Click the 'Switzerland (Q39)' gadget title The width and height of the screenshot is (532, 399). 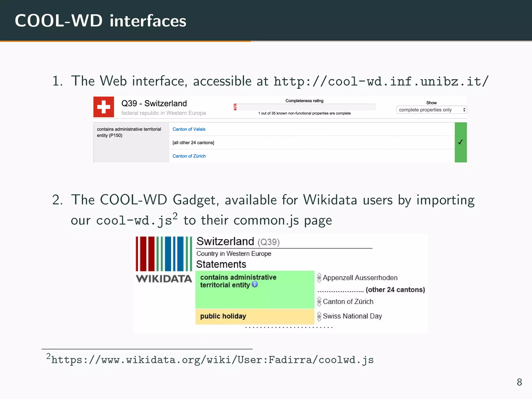click(238, 242)
